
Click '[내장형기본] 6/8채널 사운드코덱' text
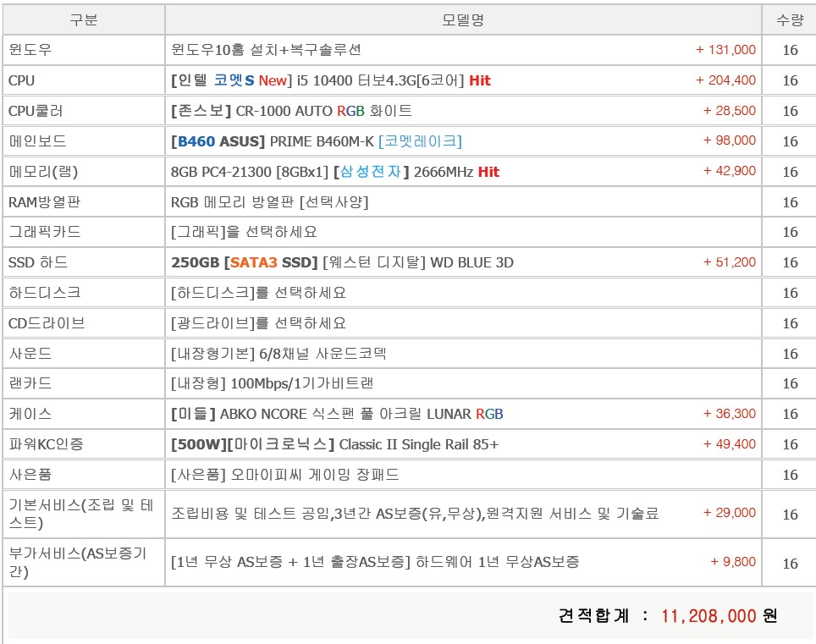(x=278, y=354)
